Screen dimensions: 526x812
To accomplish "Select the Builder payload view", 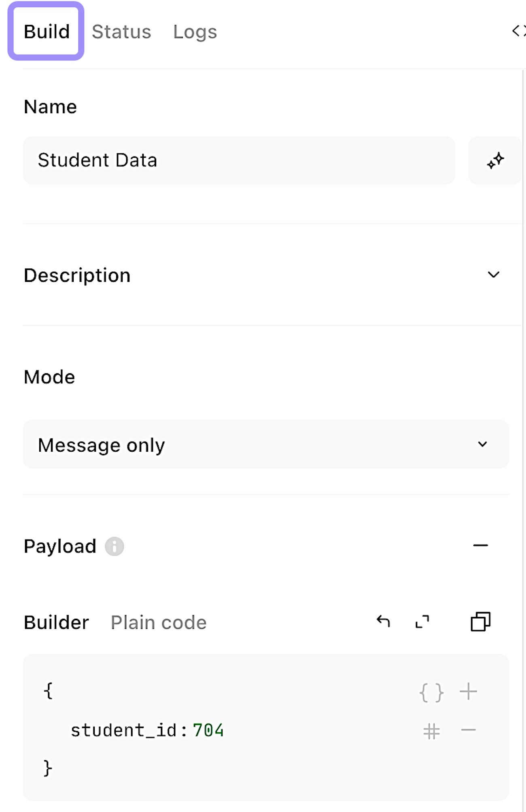I will (56, 622).
